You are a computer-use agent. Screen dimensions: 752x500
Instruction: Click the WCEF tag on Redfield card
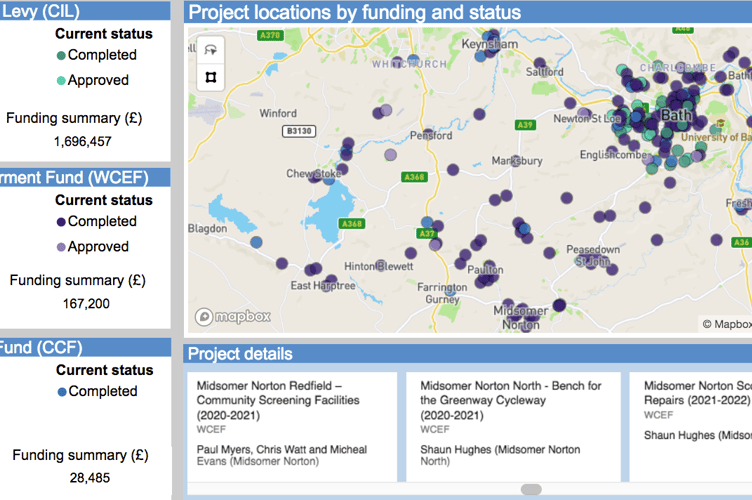coord(211,430)
